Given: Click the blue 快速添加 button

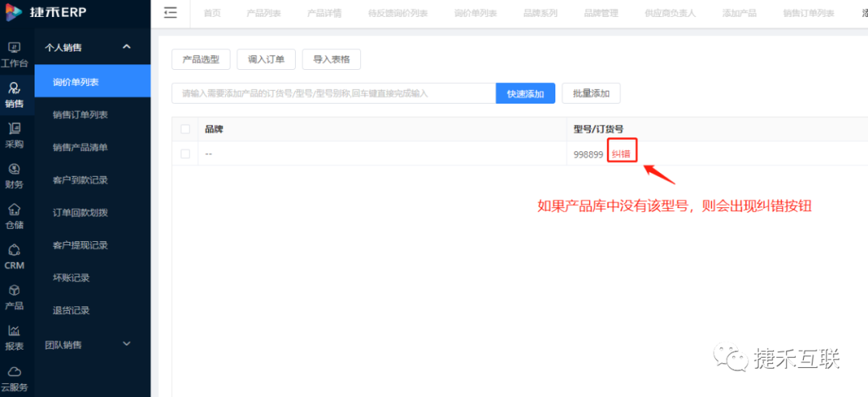Looking at the screenshot, I should point(526,93).
